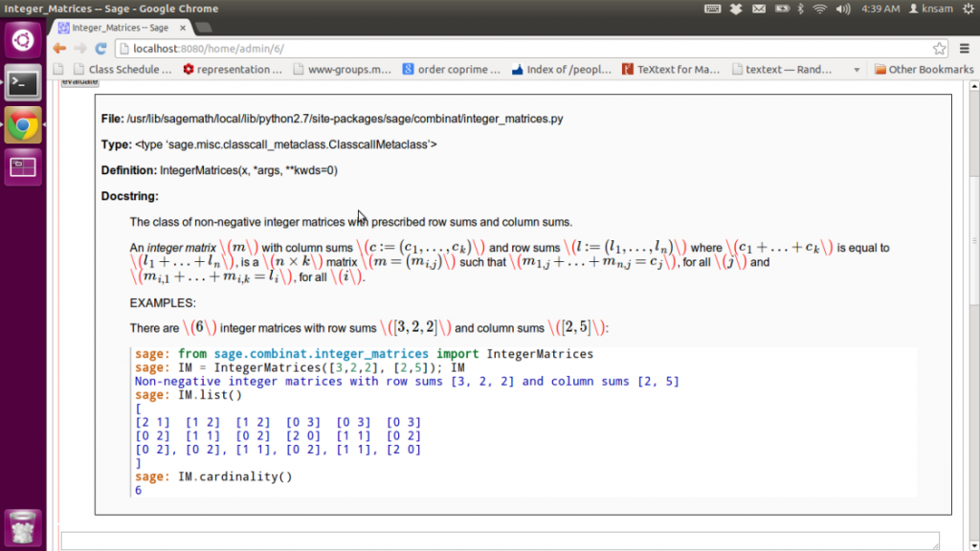980x551 pixels.
Task: Open the Chrome menu button
Action: [965, 48]
